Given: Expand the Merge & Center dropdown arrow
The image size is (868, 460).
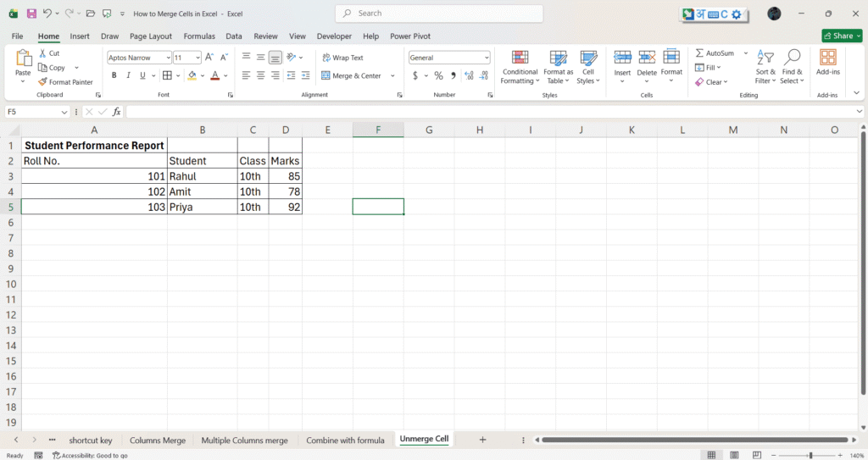Looking at the screenshot, I should pyautogui.click(x=392, y=76).
